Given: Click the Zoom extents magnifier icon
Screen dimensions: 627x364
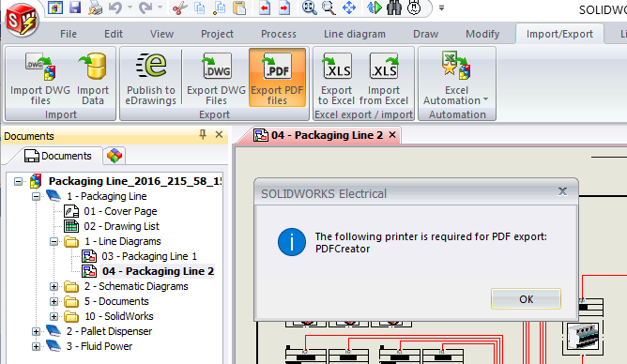Looking at the screenshot, I should 309,8.
